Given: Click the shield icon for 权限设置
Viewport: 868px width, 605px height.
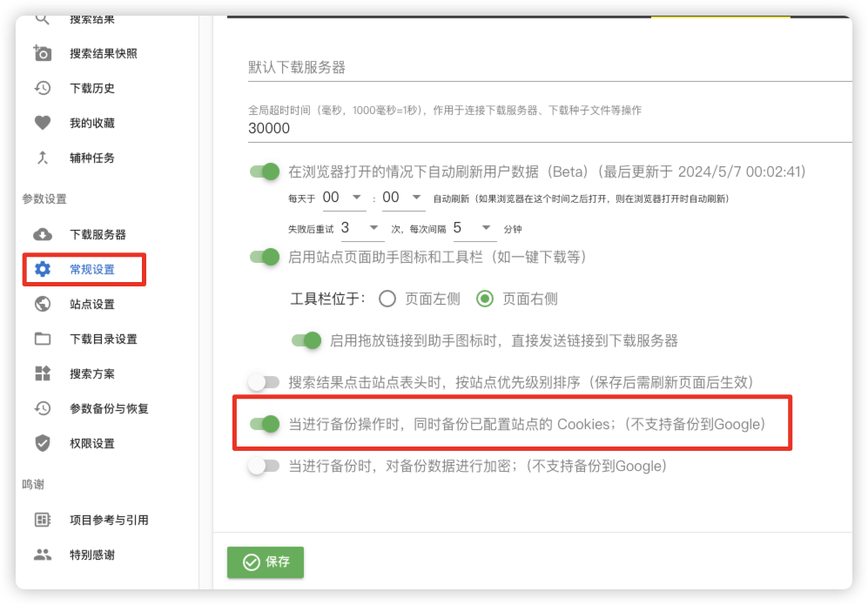Looking at the screenshot, I should click(42, 443).
